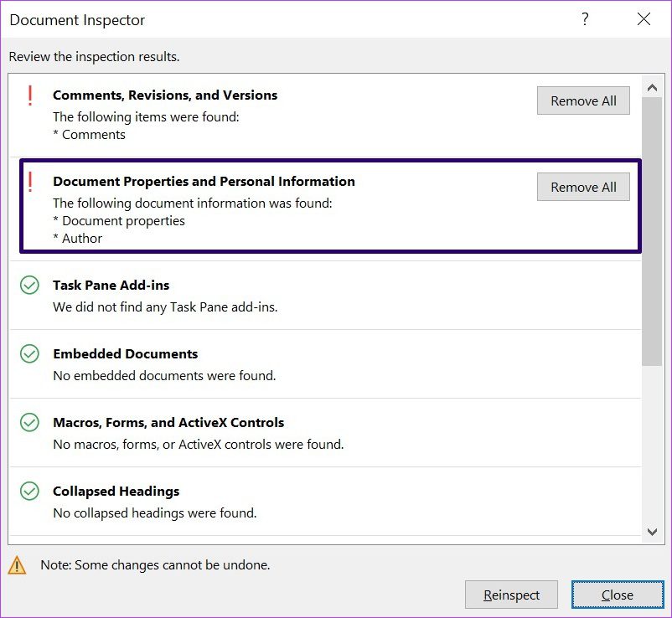Click the scrollbar down arrow

coord(653,533)
